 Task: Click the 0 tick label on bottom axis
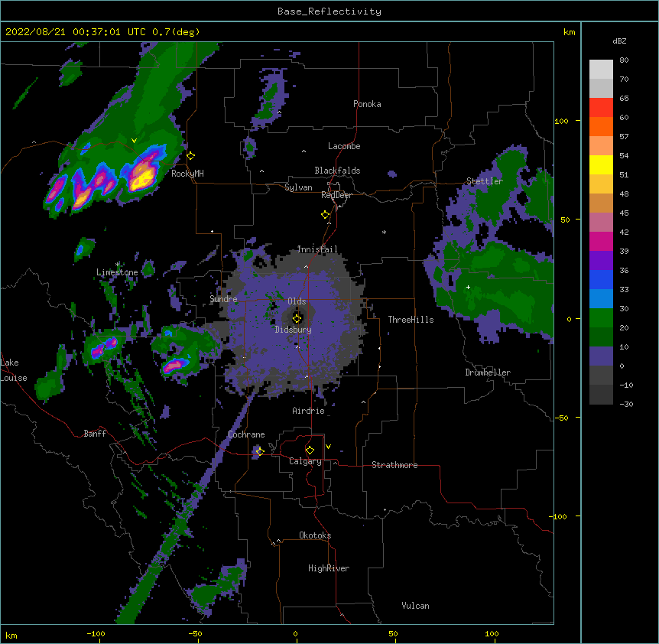tap(295, 633)
